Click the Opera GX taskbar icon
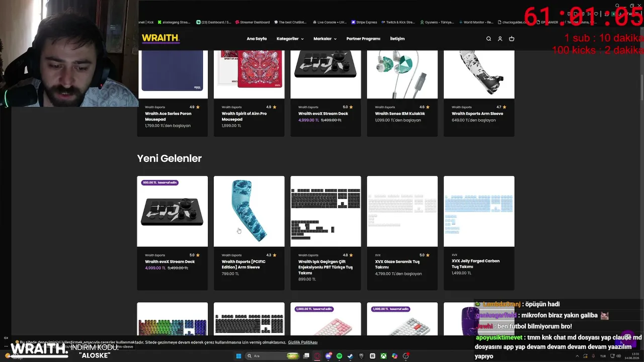The width and height of the screenshot is (644, 362). 317,356
